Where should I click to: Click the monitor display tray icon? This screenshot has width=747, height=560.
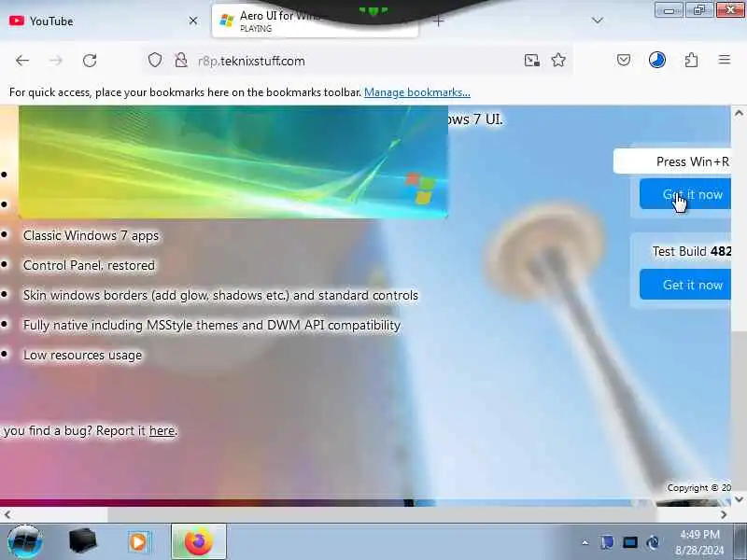pyautogui.click(x=629, y=542)
